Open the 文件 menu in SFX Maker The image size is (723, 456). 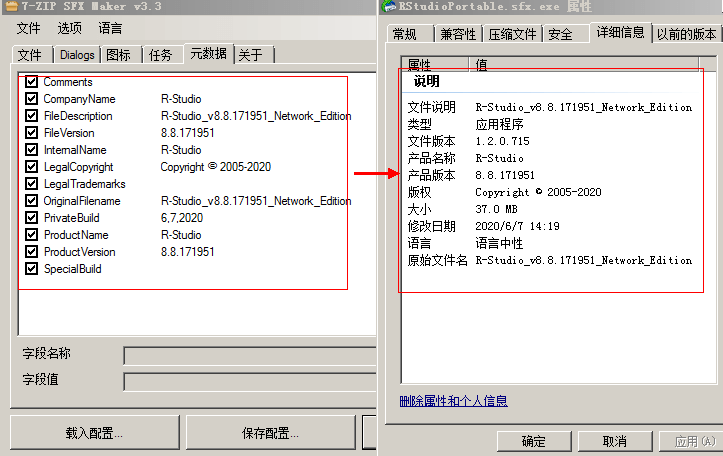[x=29, y=28]
